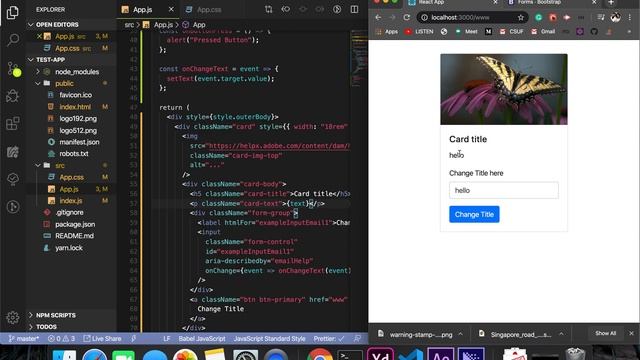The height and width of the screenshot is (360, 640).
Task: Click the Prettier status bar item
Action: pyautogui.click(x=329, y=338)
